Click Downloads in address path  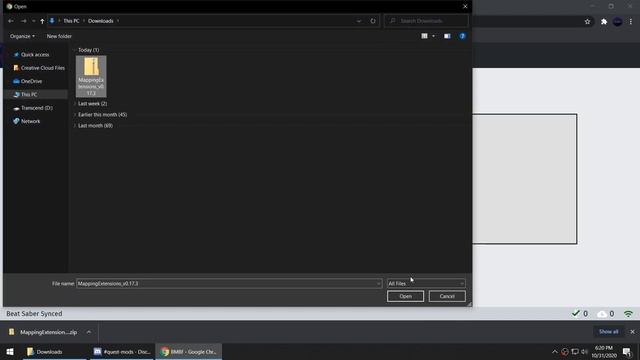pos(101,21)
